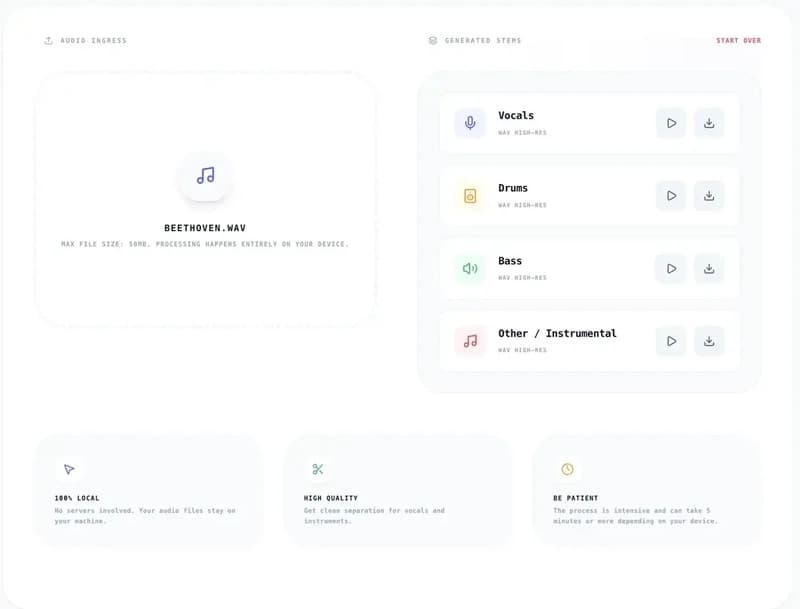Play the Other / Instrumental stem

coord(671,341)
